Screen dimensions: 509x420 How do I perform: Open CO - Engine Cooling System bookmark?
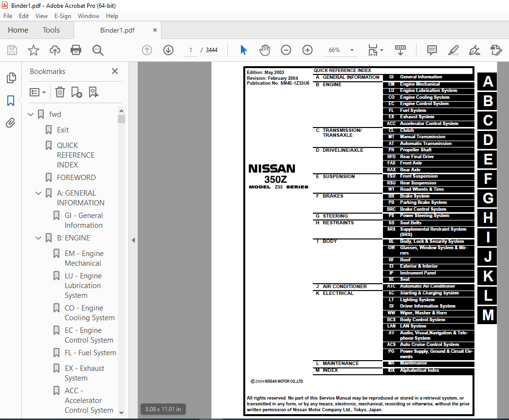point(90,313)
